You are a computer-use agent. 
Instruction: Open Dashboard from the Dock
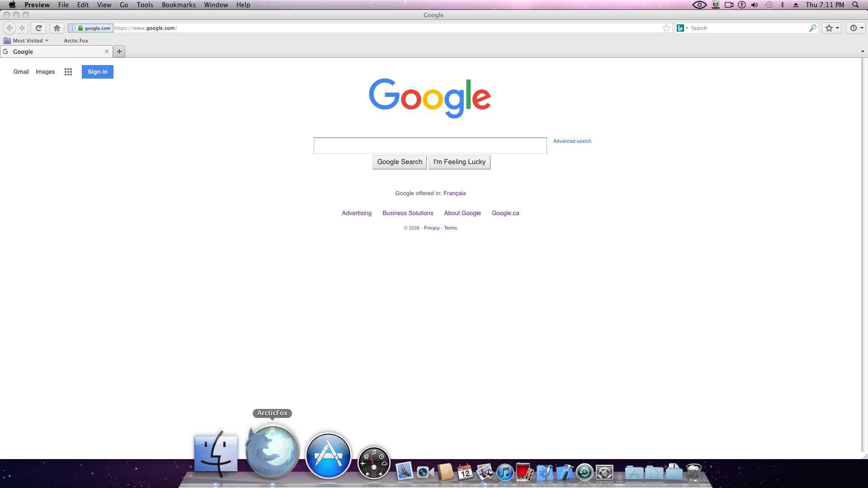tap(374, 463)
